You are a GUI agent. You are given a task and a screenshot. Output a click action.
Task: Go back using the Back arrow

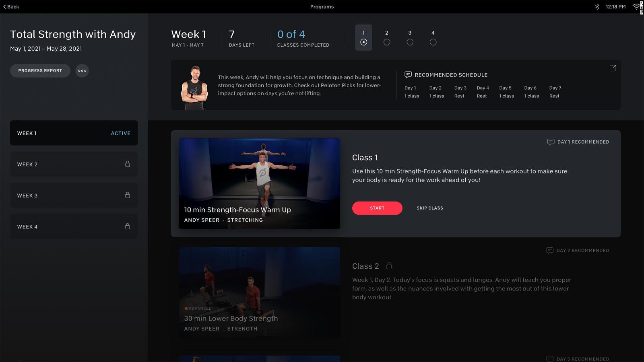coord(11,6)
